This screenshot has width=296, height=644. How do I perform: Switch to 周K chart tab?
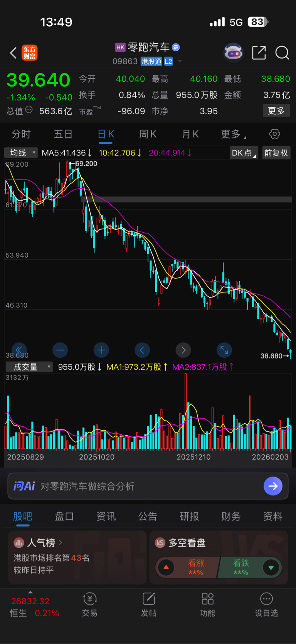click(148, 134)
